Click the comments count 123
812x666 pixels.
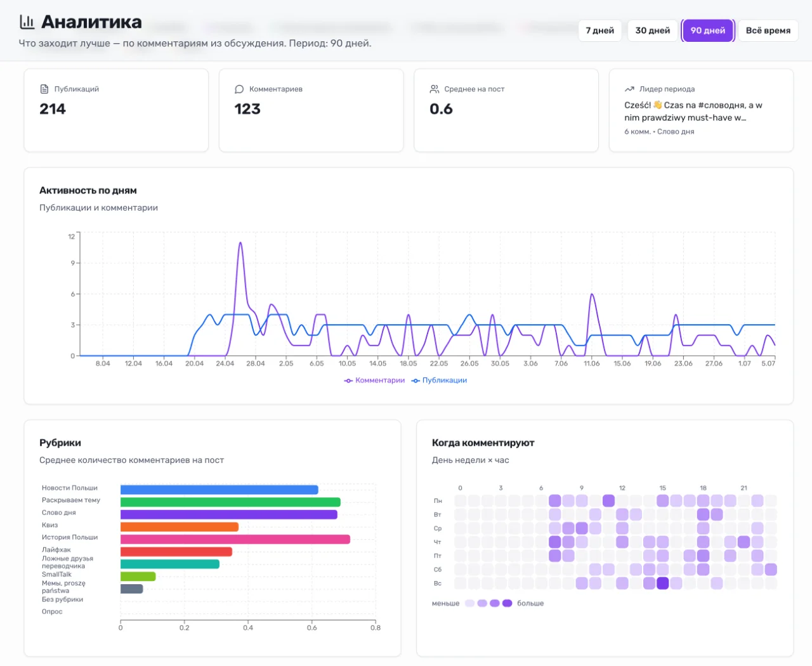(247, 109)
